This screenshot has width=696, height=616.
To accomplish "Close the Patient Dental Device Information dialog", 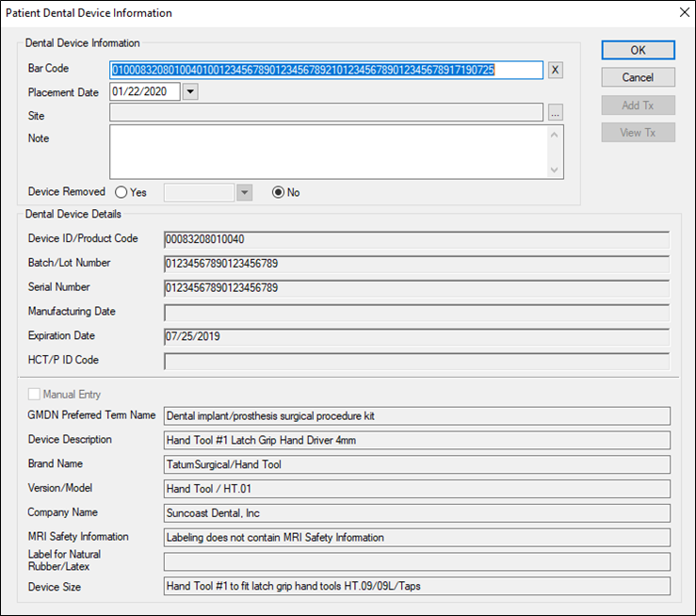I will click(683, 12).
